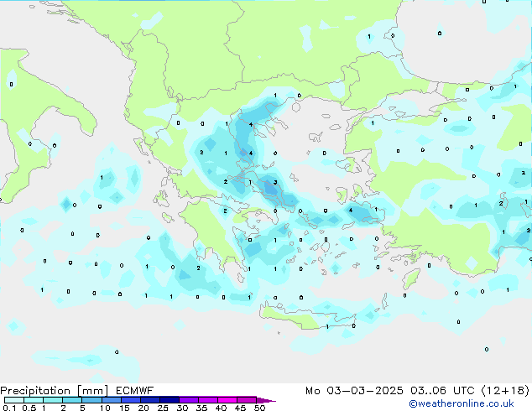The width and height of the screenshot is (532, 411).
Task: Click the 15–20 mm legend swatch
Action: tap(130, 400)
